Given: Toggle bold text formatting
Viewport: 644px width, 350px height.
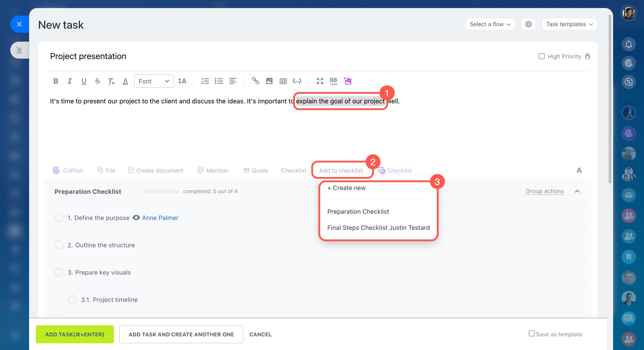Looking at the screenshot, I should pyautogui.click(x=56, y=81).
